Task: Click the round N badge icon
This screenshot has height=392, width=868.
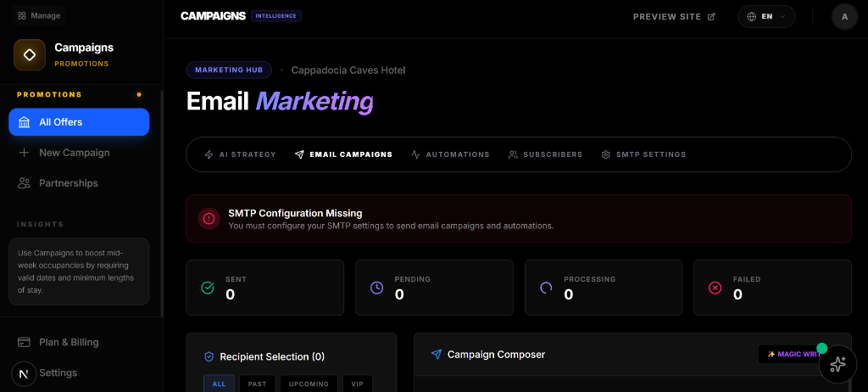Action: [23, 374]
